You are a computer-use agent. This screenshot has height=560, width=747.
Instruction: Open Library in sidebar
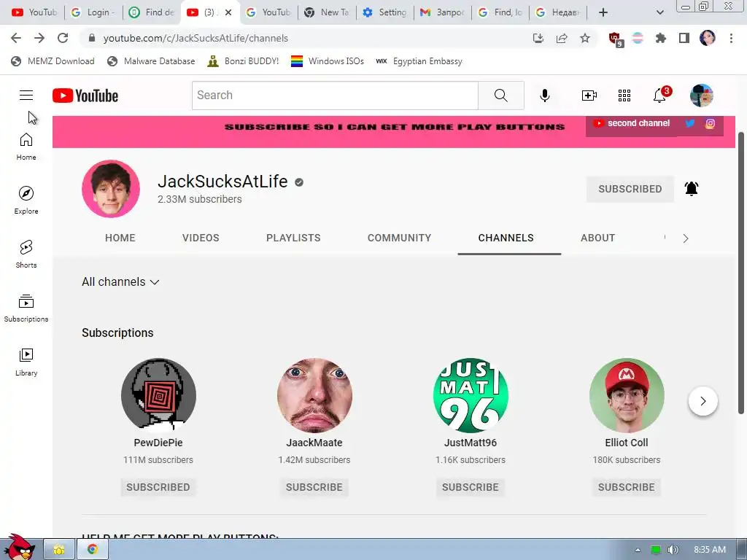26,362
